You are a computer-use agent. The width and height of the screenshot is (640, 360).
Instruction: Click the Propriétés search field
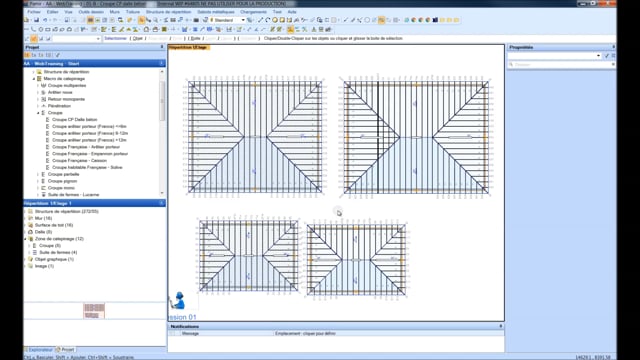pos(562,64)
